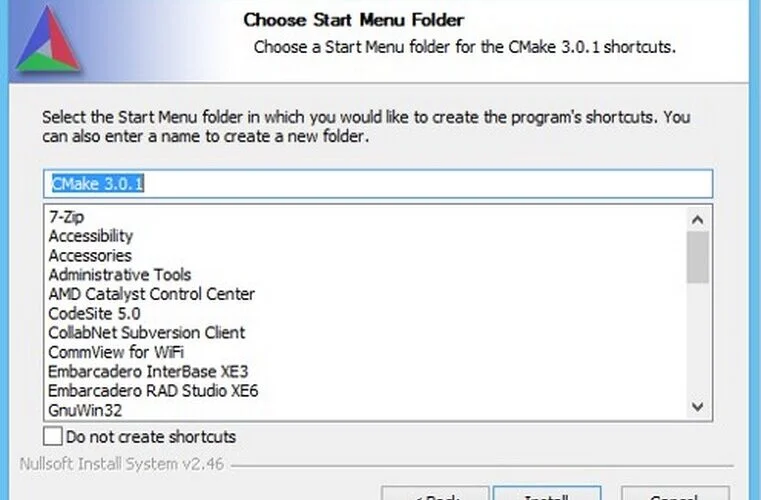Choose Administrative Tools in the list
Viewport: 761px width, 500px height.
[120, 275]
